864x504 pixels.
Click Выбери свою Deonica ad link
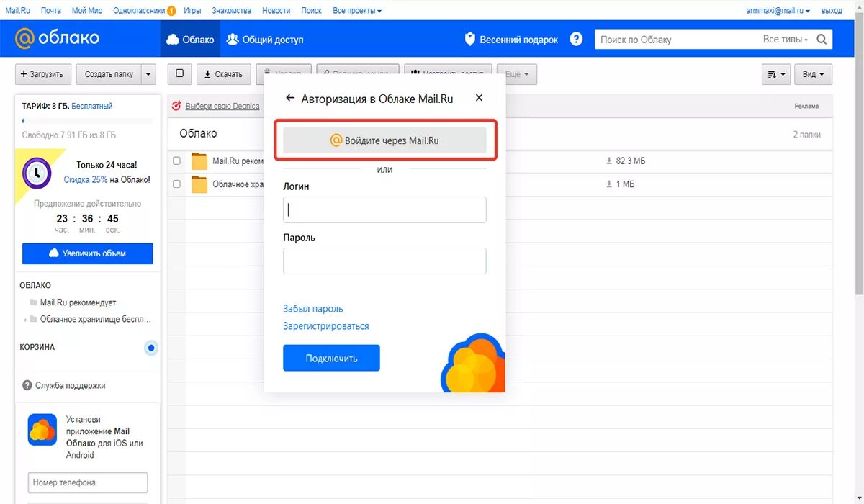(x=222, y=106)
